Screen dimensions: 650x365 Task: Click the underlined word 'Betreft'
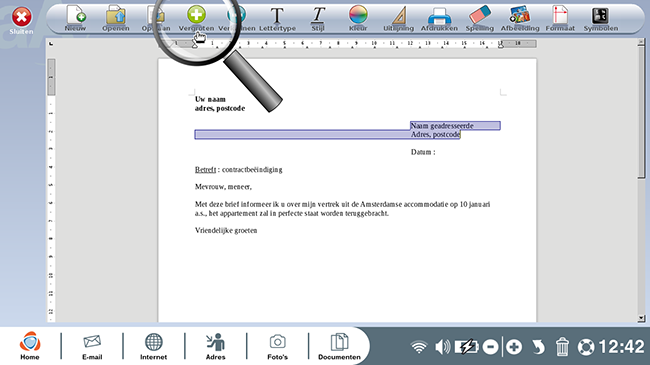click(x=205, y=169)
